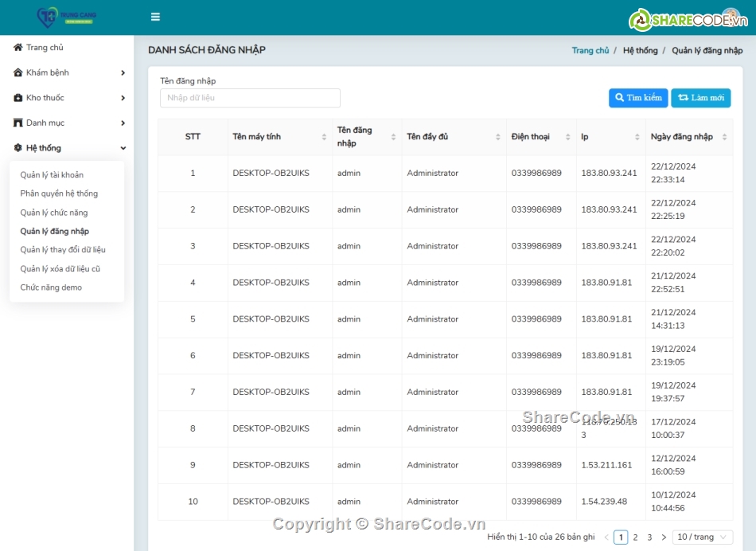
Task: Sort by Tên đầy đủ column arrows
Action: [498, 137]
